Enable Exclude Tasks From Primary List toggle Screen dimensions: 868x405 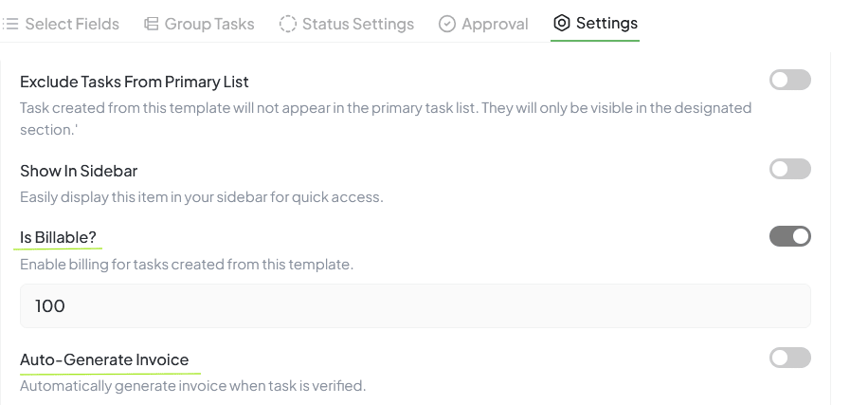[x=789, y=81]
